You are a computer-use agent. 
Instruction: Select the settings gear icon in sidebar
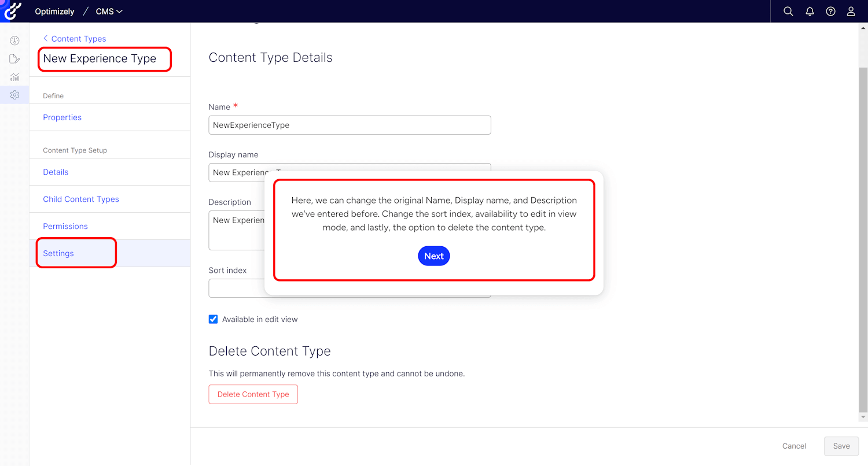[x=14, y=95]
